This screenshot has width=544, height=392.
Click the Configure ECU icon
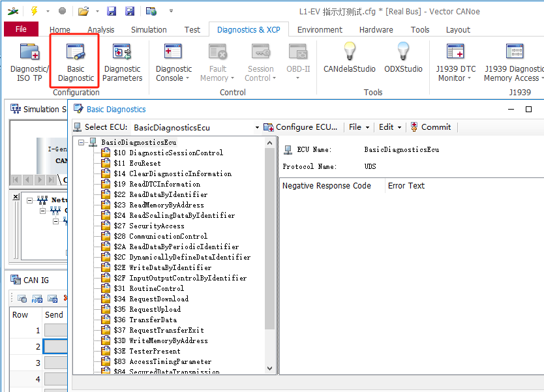(268, 127)
